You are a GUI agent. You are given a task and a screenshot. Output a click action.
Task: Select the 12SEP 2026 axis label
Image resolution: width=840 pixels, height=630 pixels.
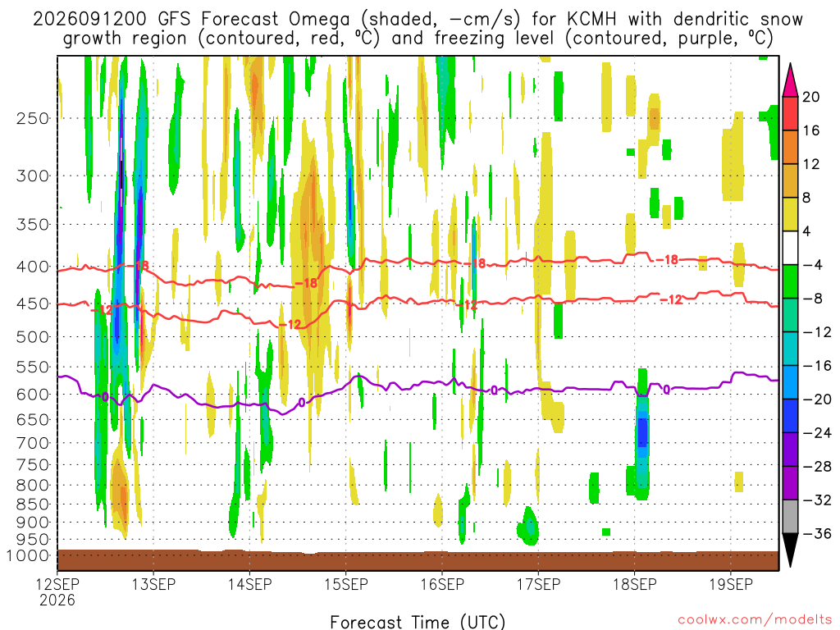pos(57,591)
